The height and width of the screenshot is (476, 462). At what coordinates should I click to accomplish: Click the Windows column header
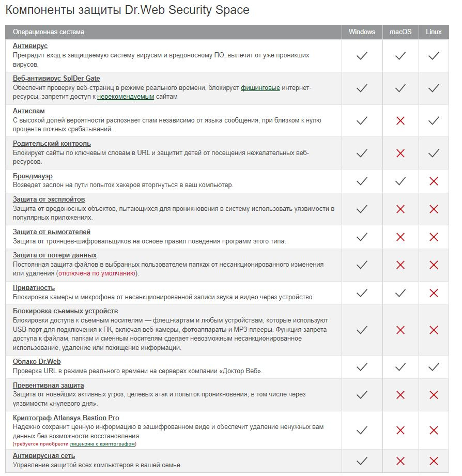click(x=362, y=32)
